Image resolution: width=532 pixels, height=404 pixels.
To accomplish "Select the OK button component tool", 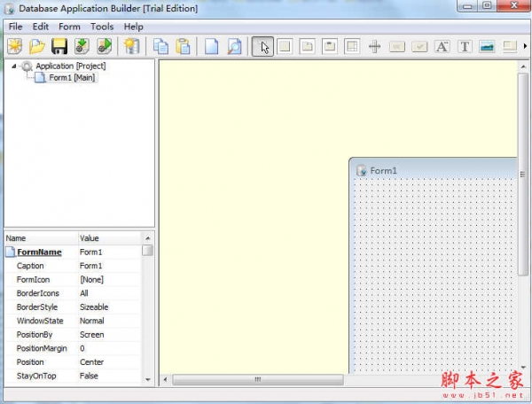I will tap(397, 46).
